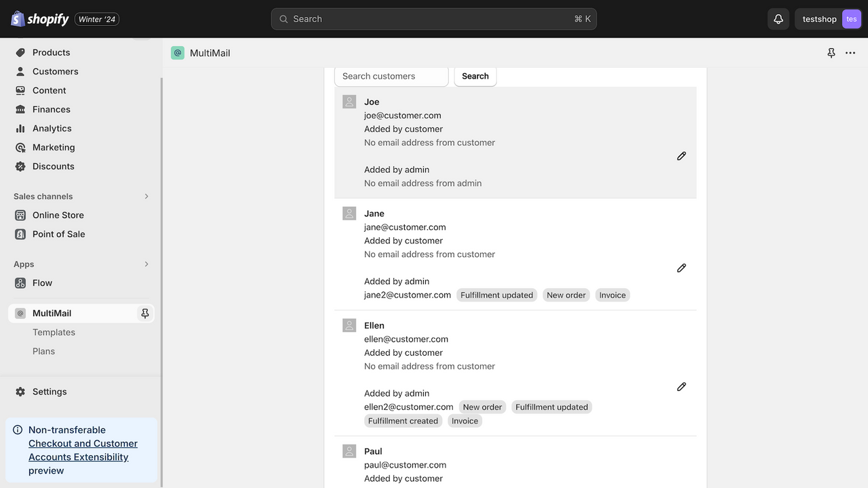Click the info icon in preview banner
Image resolution: width=868 pixels, height=488 pixels.
pyautogui.click(x=18, y=430)
